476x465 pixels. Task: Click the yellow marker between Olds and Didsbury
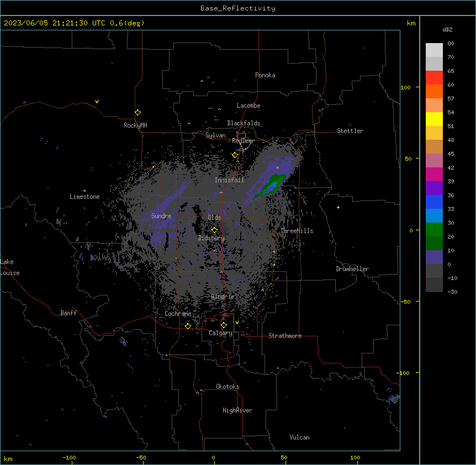(x=214, y=230)
